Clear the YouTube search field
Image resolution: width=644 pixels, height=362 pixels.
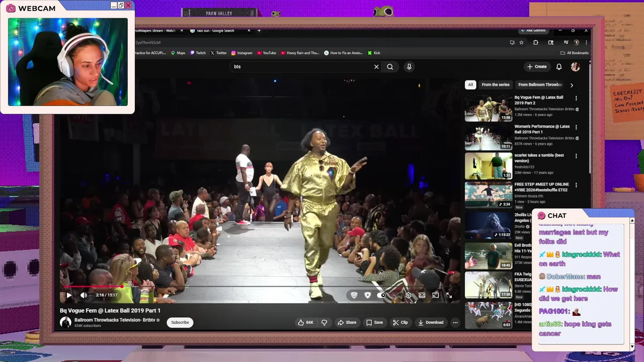tap(376, 66)
